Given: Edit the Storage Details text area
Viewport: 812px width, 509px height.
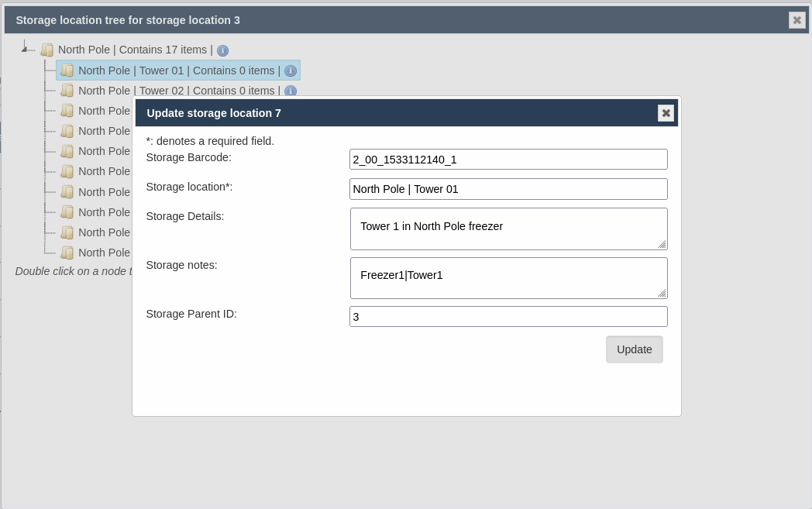Looking at the screenshot, I should point(508,229).
